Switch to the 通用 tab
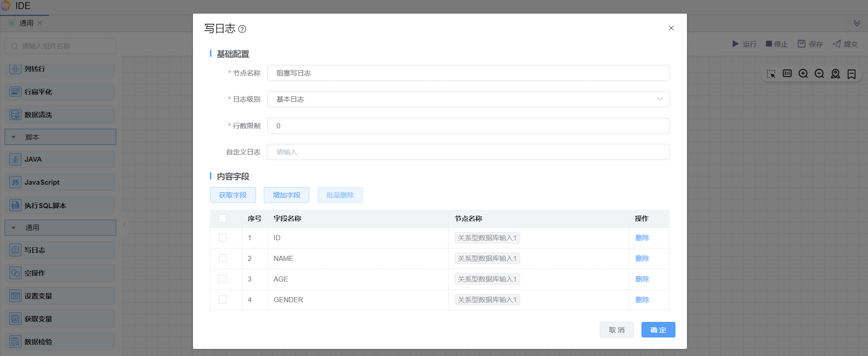 (26, 23)
